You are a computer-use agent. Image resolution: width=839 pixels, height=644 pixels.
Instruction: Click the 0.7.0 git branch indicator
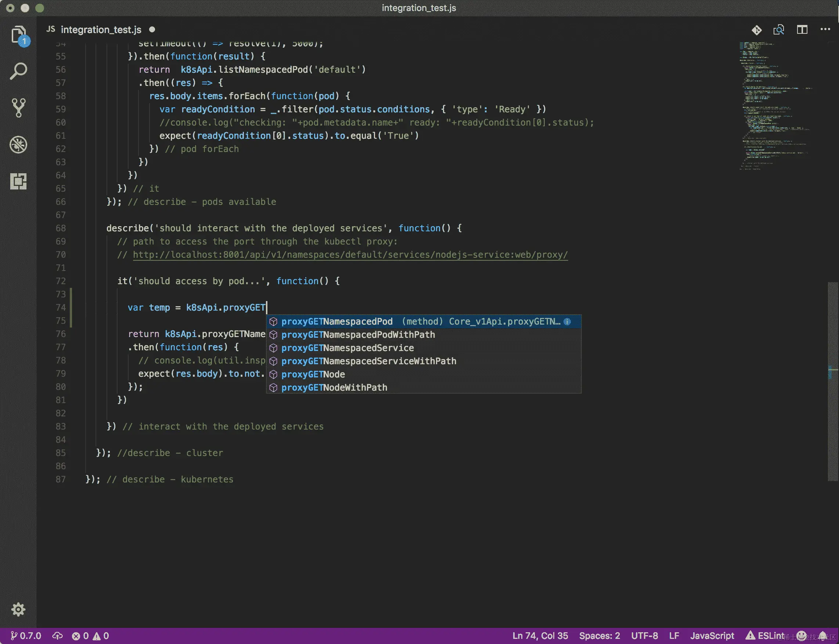tap(26, 636)
